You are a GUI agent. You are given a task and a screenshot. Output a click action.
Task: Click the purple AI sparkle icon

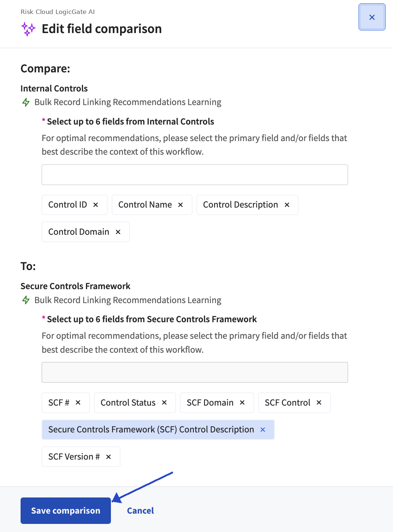click(x=28, y=29)
